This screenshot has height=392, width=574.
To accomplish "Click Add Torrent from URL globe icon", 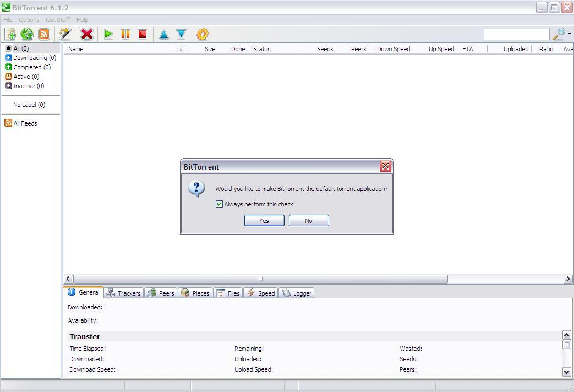I will click(27, 35).
